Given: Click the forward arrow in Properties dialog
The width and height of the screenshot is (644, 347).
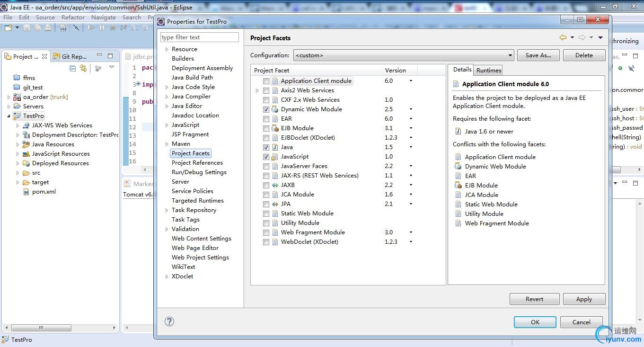Looking at the screenshot, I should pyautogui.click(x=582, y=38).
